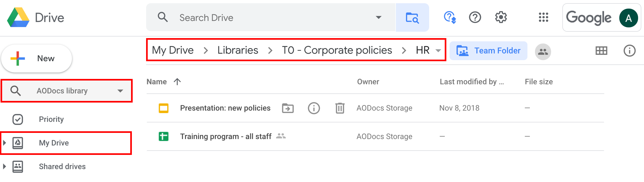The width and height of the screenshot is (644, 182).
Task: Go to Libraries in the breadcrumb
Action: coord(238,50)
